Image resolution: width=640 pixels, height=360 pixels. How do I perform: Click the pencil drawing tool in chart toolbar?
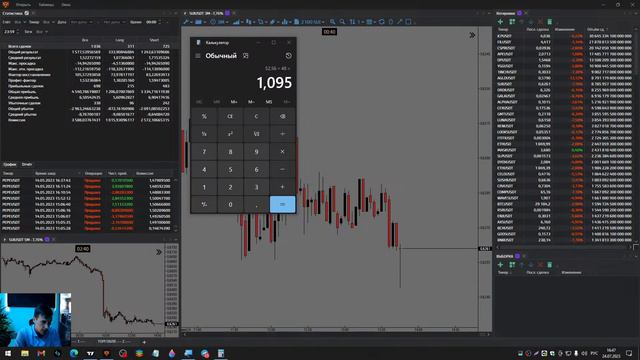click(272, 22)
